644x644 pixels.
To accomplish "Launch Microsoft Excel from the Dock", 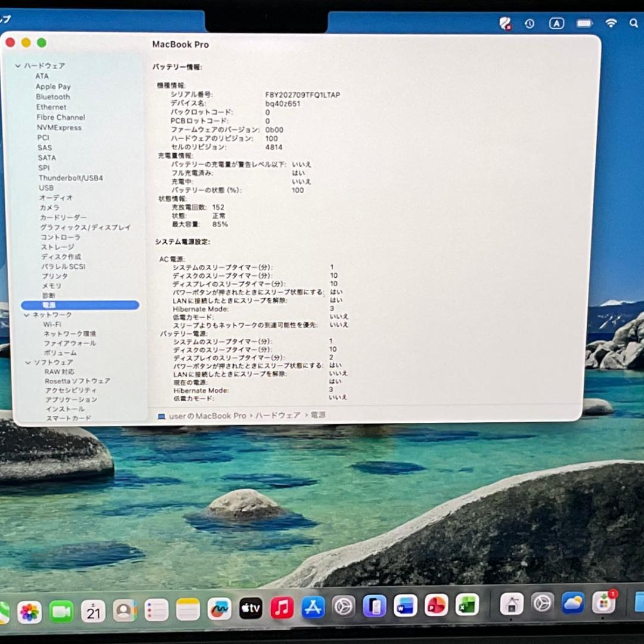I will (467, 605).
